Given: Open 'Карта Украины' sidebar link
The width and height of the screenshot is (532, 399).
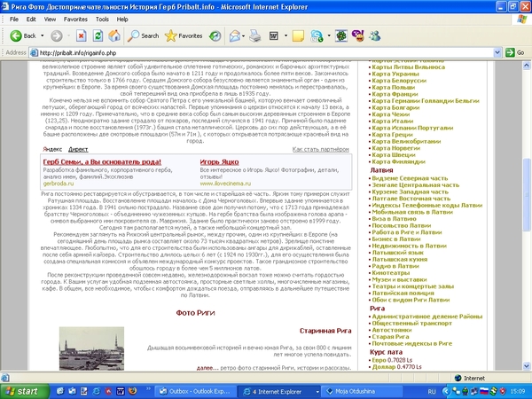Looking at the screenshot, I should click(395, 74).
